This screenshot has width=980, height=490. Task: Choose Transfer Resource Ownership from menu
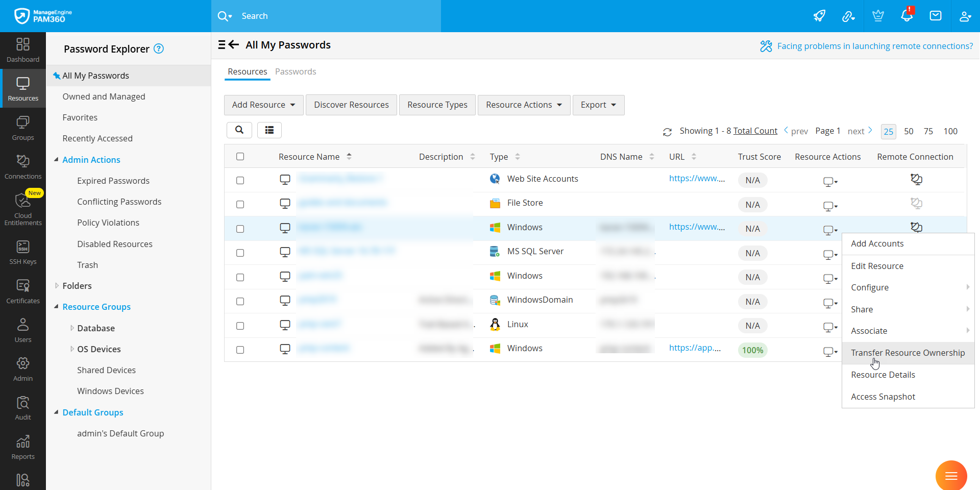point(908,353)
